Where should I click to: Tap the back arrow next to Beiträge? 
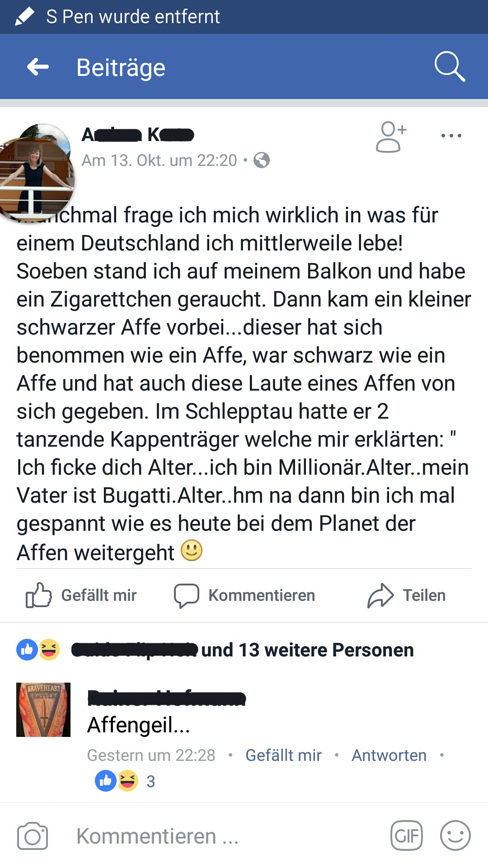point(38,67)
